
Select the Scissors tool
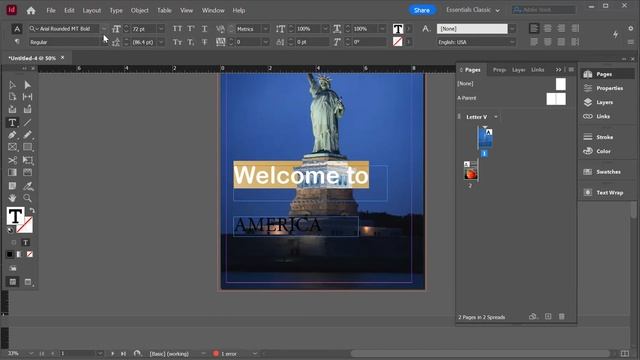pos(12,160)
